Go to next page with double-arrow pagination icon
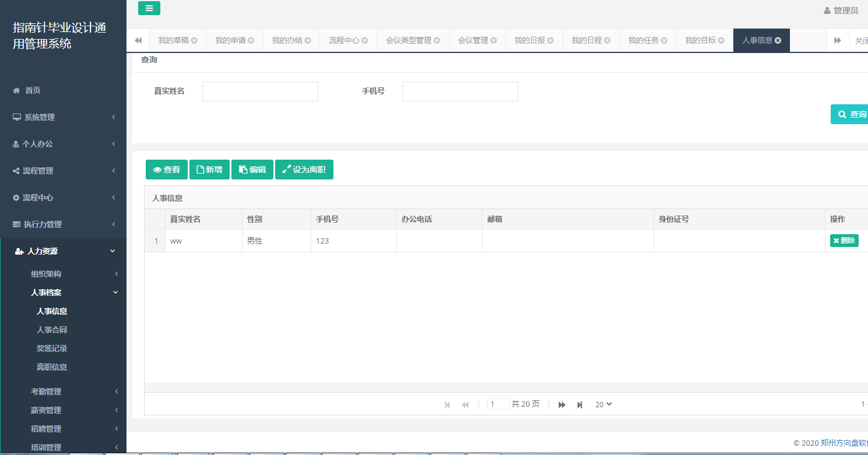868x455 pixels. tap(561, 404)
